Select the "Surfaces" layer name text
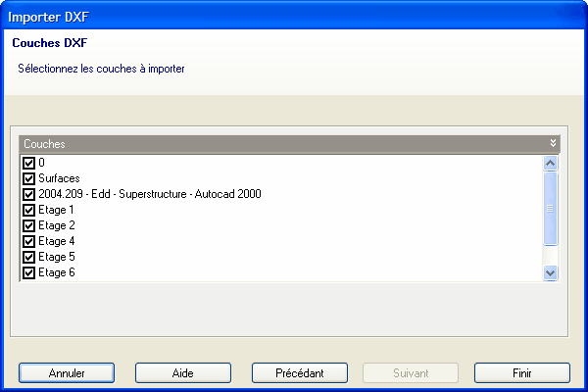588x392 pixels. (x=59, y=178)
